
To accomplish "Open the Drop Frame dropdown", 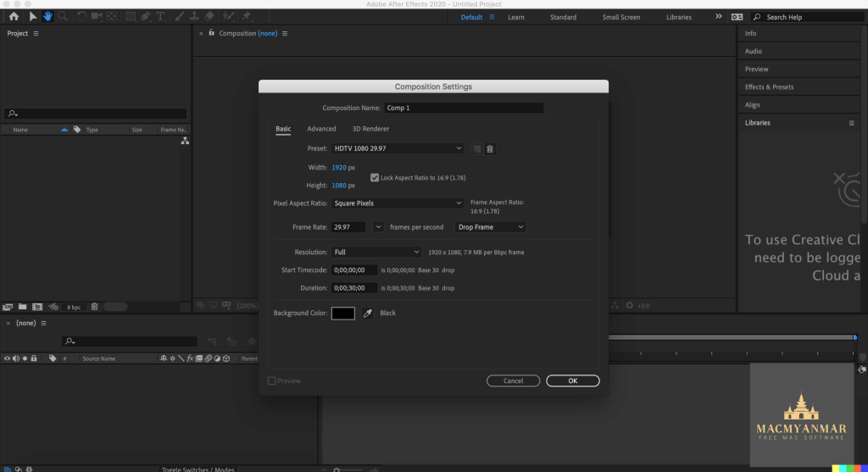I will point(491,227).
